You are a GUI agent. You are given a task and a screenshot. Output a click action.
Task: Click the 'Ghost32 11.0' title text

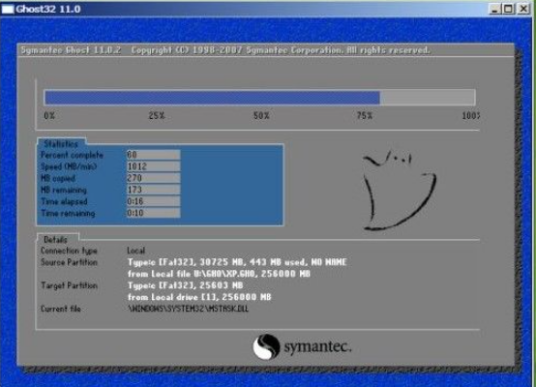(48, 9)
